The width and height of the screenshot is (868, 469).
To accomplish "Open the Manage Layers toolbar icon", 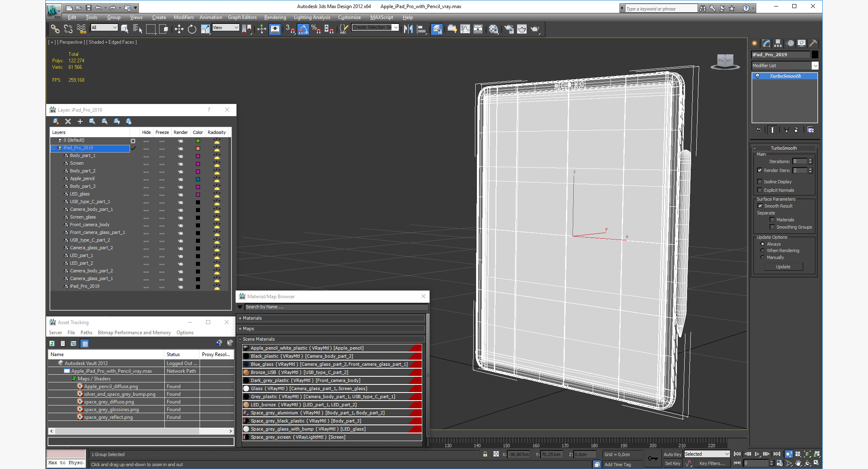I will (x=437, y=29).
